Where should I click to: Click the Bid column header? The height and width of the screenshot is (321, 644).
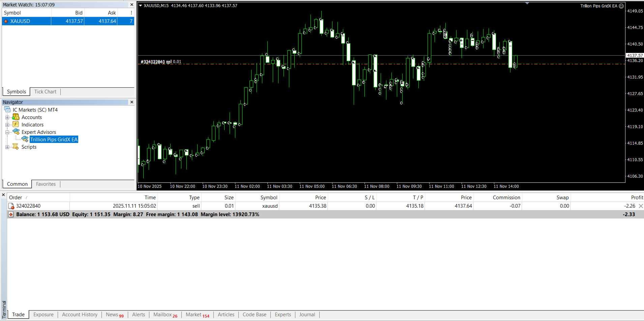67,13
